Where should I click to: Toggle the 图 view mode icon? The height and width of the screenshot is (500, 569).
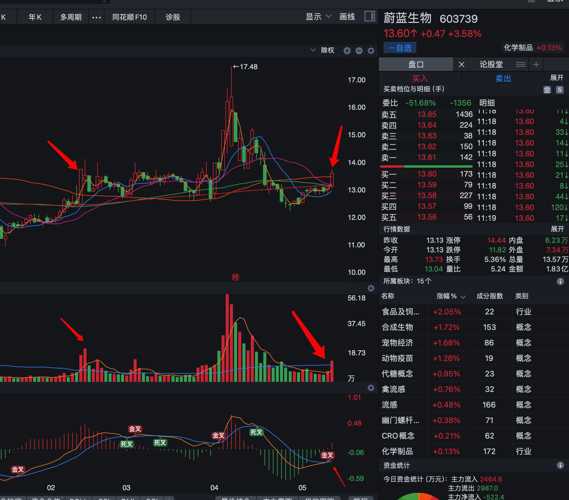(x=560, y=90)
